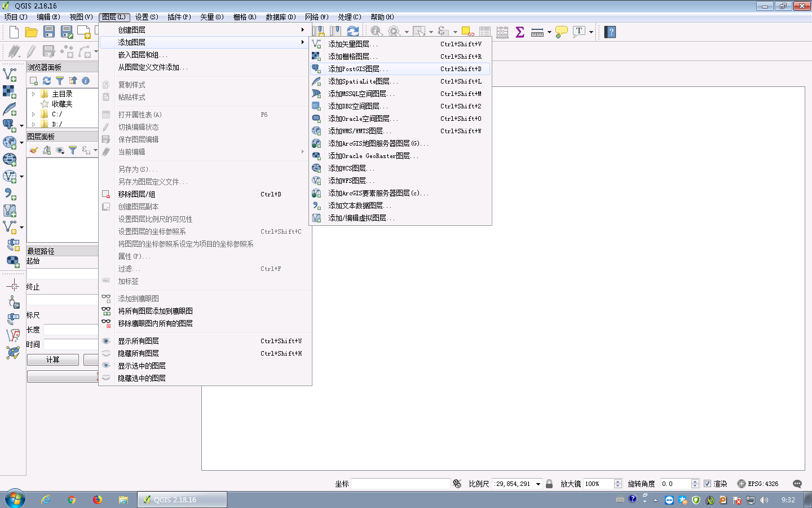This screenshot has height=508, width=812.
Task: Click the volume speaker tray icon
Action: [764, 500]
